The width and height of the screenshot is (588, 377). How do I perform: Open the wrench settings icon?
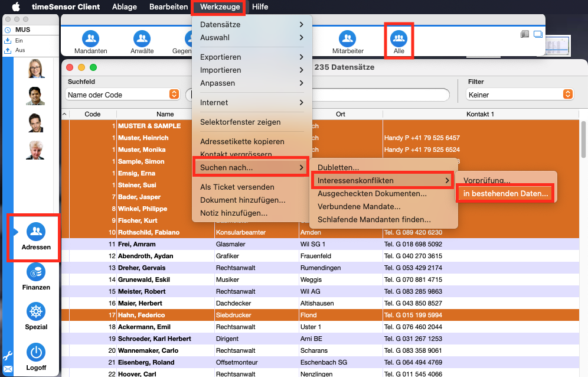8,355
